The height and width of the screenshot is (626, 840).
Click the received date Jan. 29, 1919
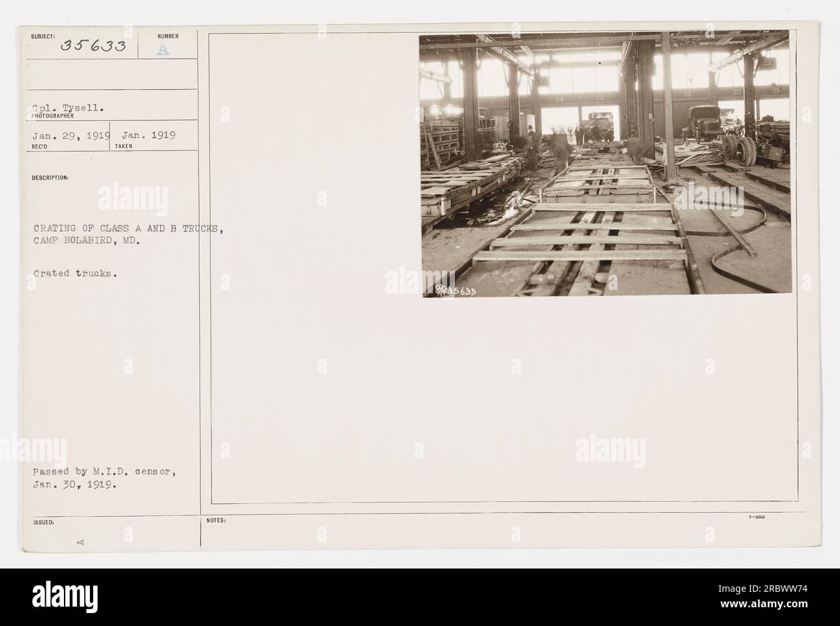71,136
